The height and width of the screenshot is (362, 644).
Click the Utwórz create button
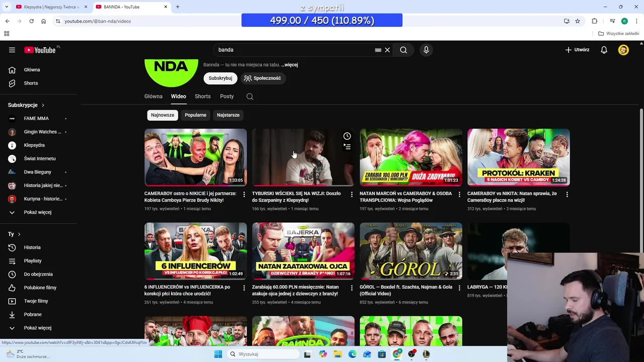[x=577, y=50]
